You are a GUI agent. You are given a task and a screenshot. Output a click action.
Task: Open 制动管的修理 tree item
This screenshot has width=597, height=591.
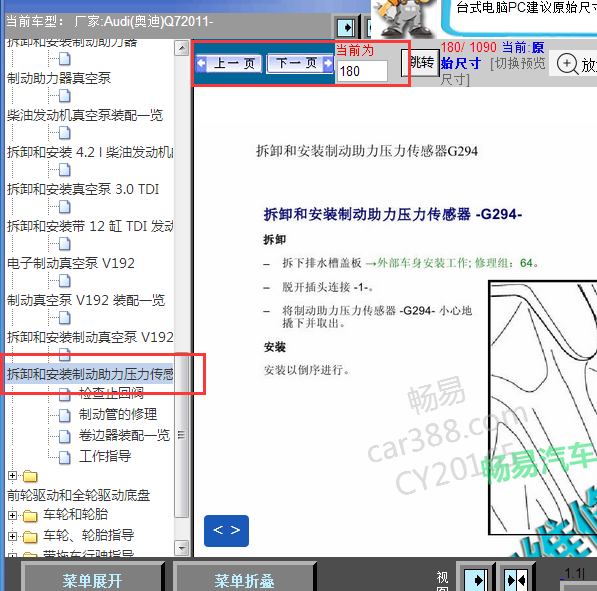[x=118, y=414]
